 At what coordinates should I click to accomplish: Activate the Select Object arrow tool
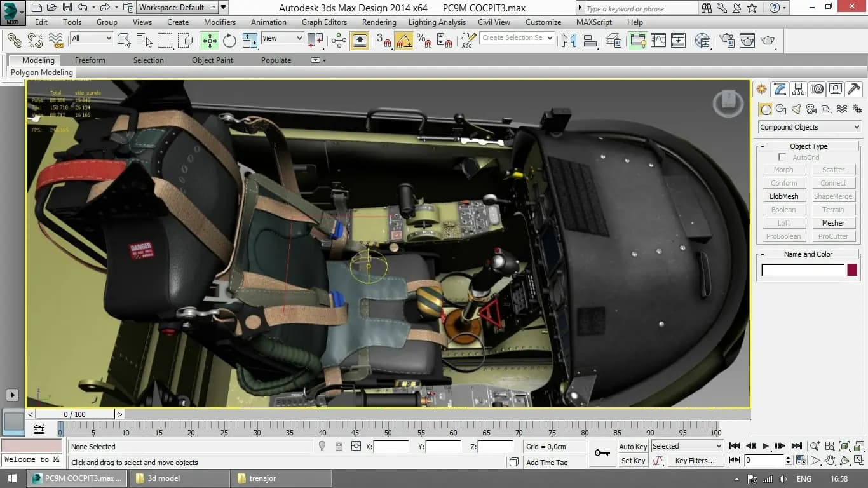[124, 40]
